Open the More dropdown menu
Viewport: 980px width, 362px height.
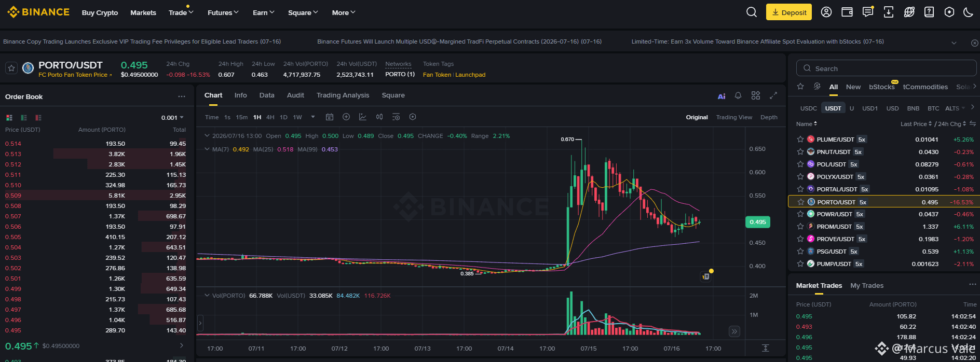(x=344, y=12)
